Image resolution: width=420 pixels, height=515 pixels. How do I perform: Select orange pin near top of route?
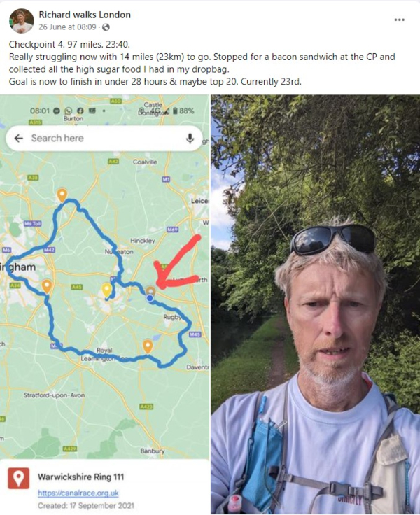pyautogui.click(x=62, y=195)
